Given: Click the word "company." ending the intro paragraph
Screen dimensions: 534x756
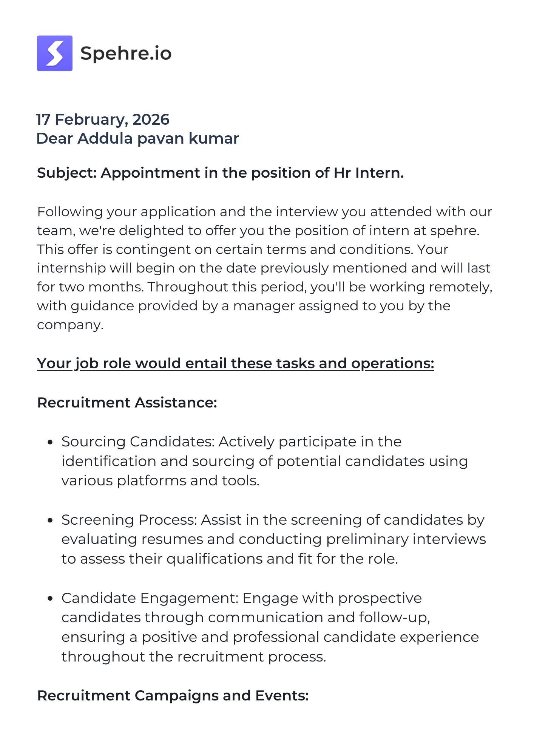Looking at the screenshot, I should 70,325.
